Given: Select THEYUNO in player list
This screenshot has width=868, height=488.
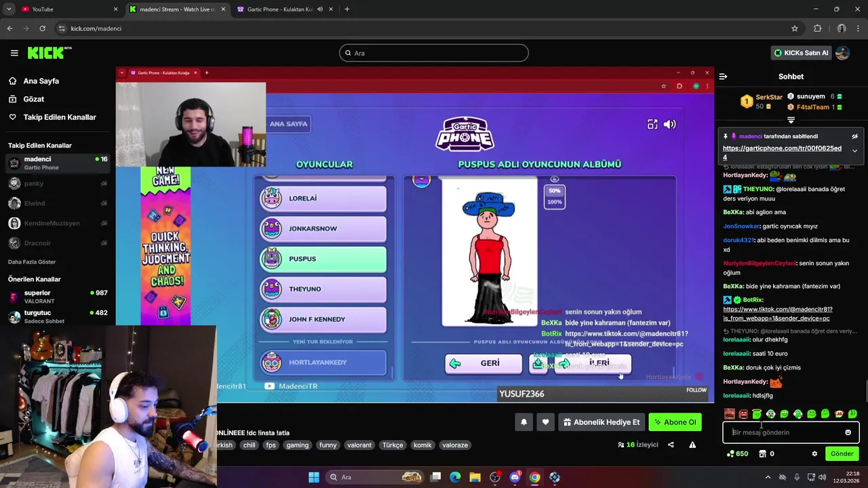Looking at the screenshot, I should 323,289.
